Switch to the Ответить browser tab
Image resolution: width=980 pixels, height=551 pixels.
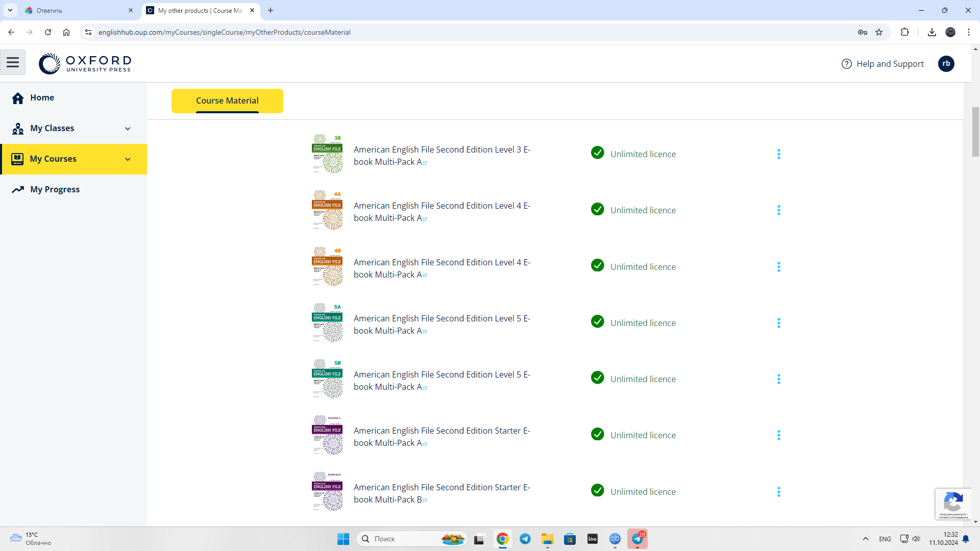pos(79,10)
